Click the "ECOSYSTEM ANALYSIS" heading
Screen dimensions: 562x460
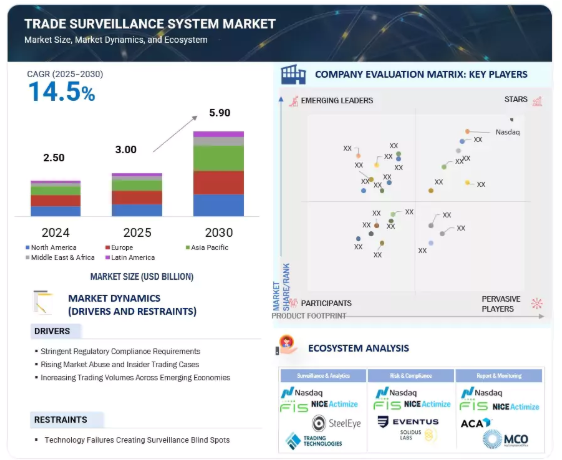tap(358, 348)
